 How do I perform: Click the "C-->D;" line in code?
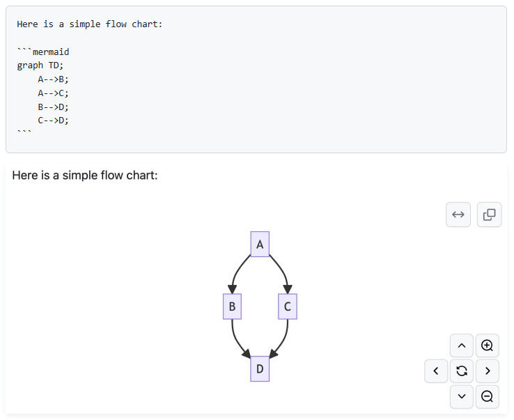pyautogui.click(x=54, y=120)
